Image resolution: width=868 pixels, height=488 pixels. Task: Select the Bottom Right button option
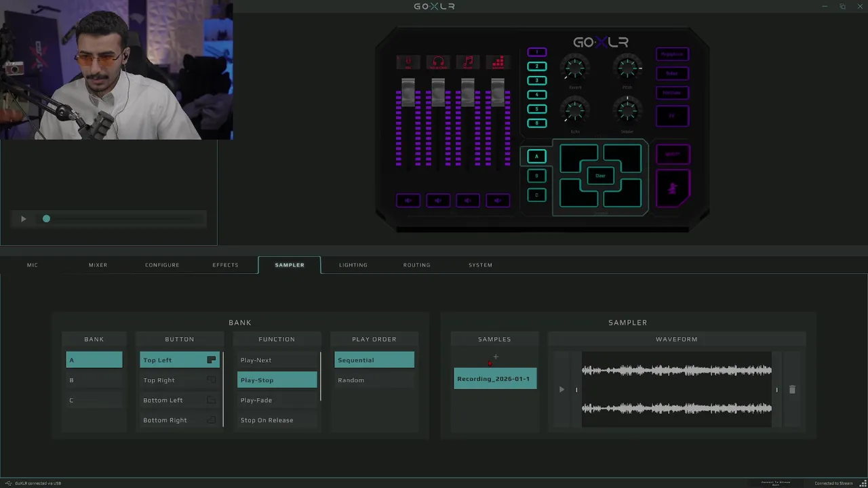pos(180,420)
